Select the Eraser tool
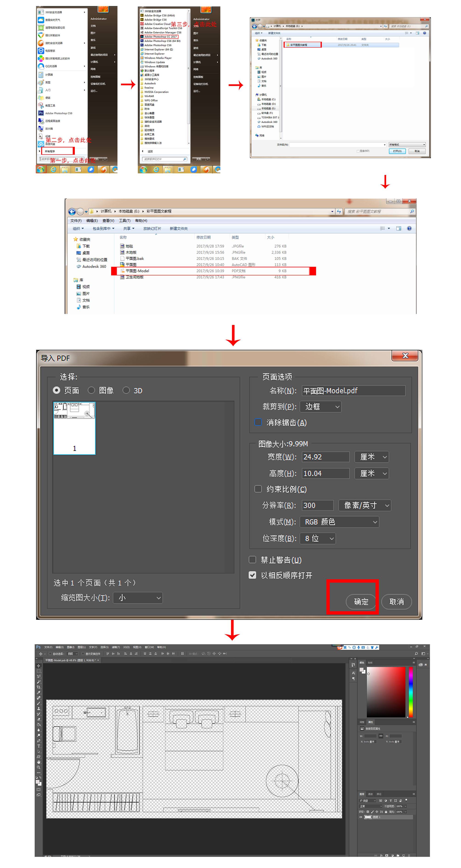This screenshot has width=461, height=868. tap(38, 719)
